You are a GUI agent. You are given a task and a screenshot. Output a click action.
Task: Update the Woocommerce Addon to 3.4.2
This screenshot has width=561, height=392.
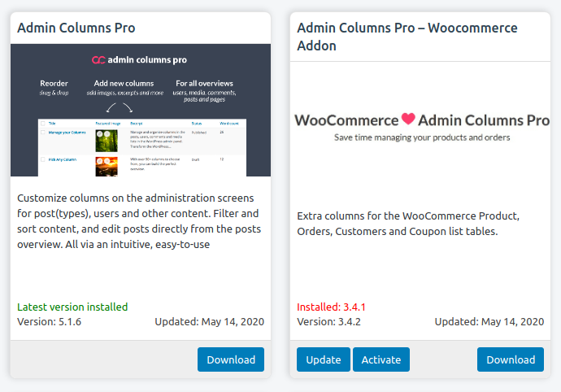[324, 359]
